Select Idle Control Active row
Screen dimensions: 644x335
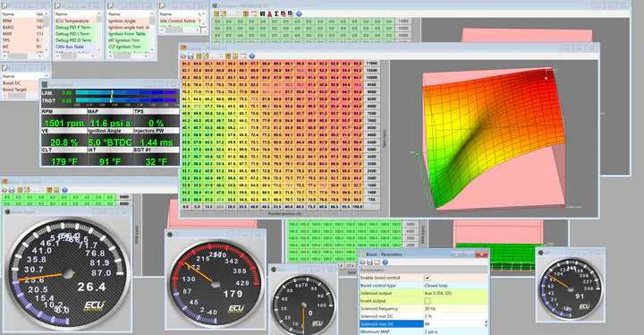click(180, 21)
